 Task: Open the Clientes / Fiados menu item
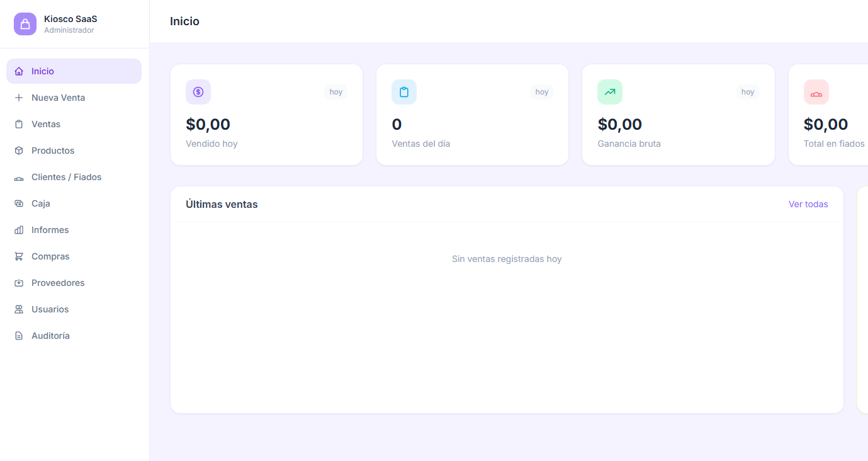66,177
